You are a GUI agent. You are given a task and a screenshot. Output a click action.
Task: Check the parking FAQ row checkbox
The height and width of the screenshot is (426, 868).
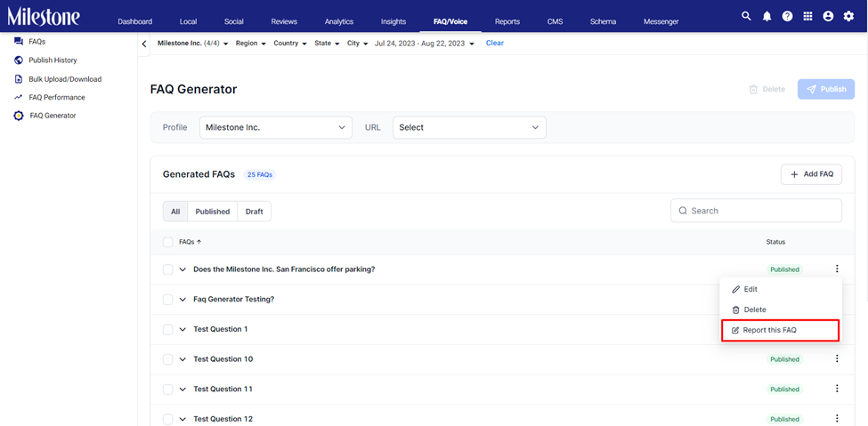point(167,269)
